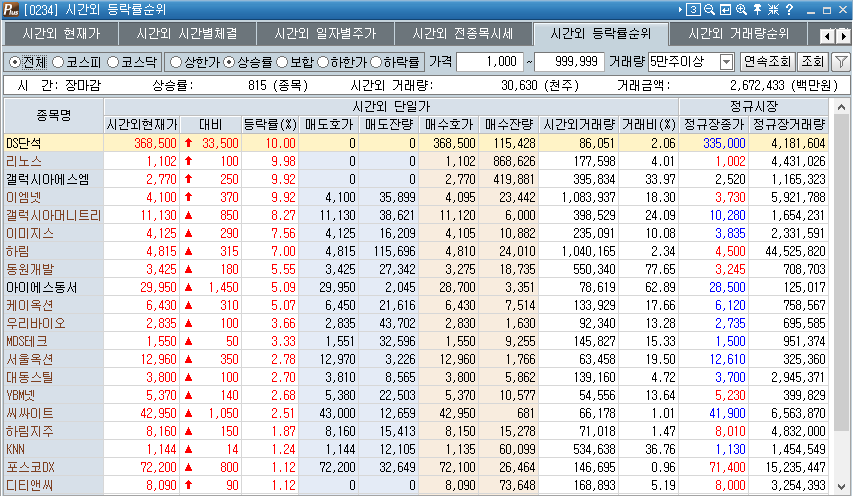Select the 대동스틸 stock name
Screen dimensions: 853x496
click(30, 377)
